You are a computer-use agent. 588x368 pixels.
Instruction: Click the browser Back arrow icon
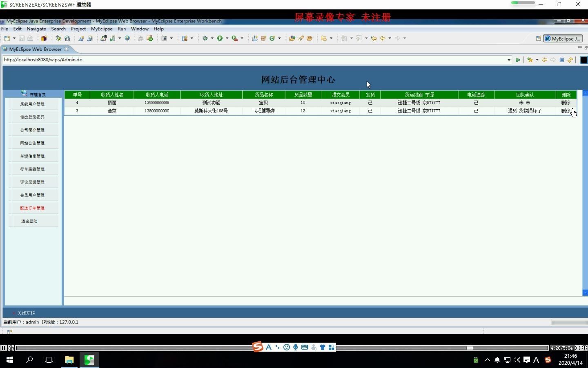pyautogui.click(x=544, y=60)
